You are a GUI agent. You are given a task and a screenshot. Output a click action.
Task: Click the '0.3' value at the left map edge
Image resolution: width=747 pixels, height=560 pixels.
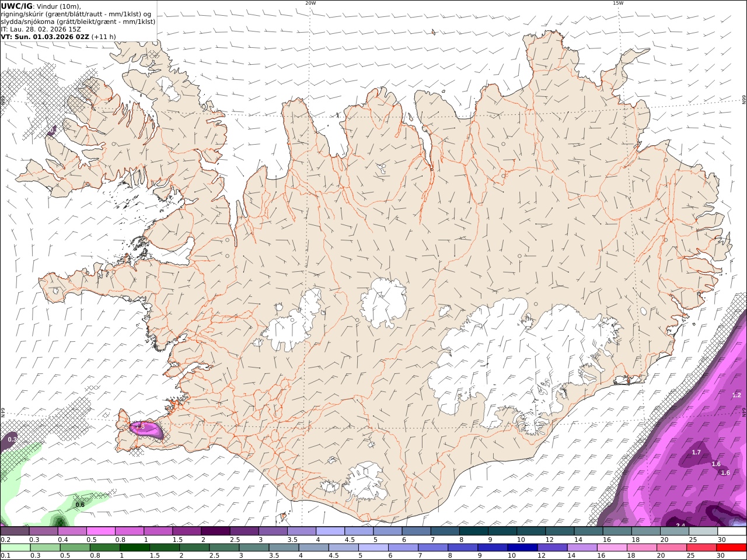coord(12,439)
